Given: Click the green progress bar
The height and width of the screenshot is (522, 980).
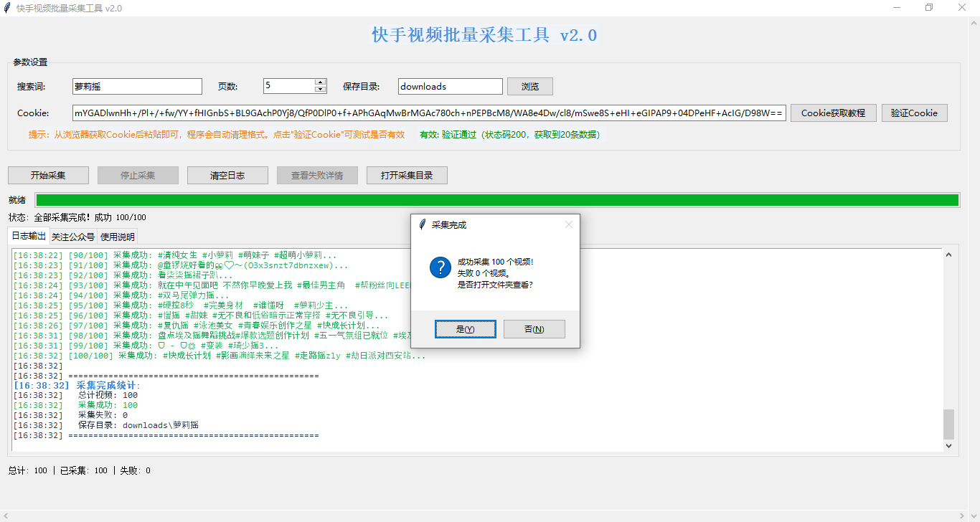Looking at the screenshot, I should (x=497, y=200).
